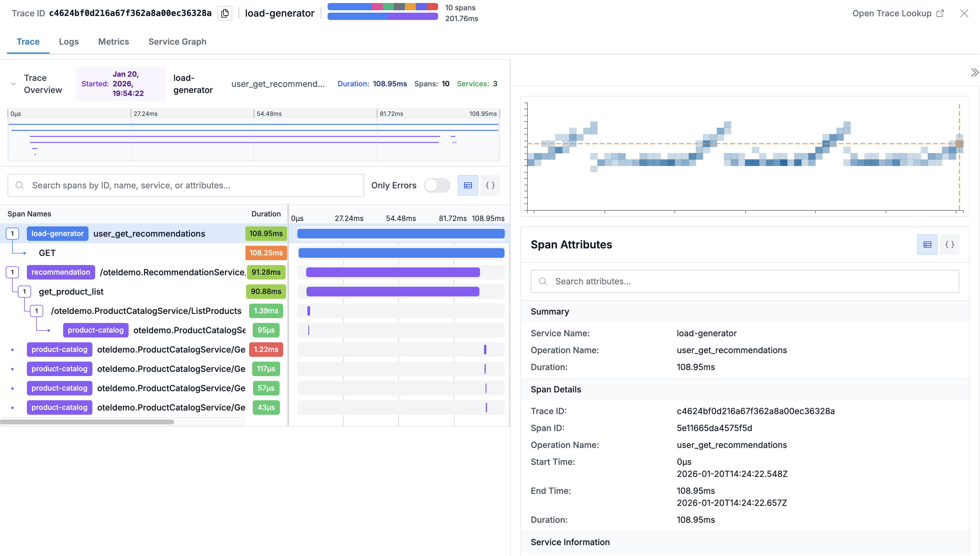
Task: Collapse the Trace Overview section
Action: (x=13, y=84)
